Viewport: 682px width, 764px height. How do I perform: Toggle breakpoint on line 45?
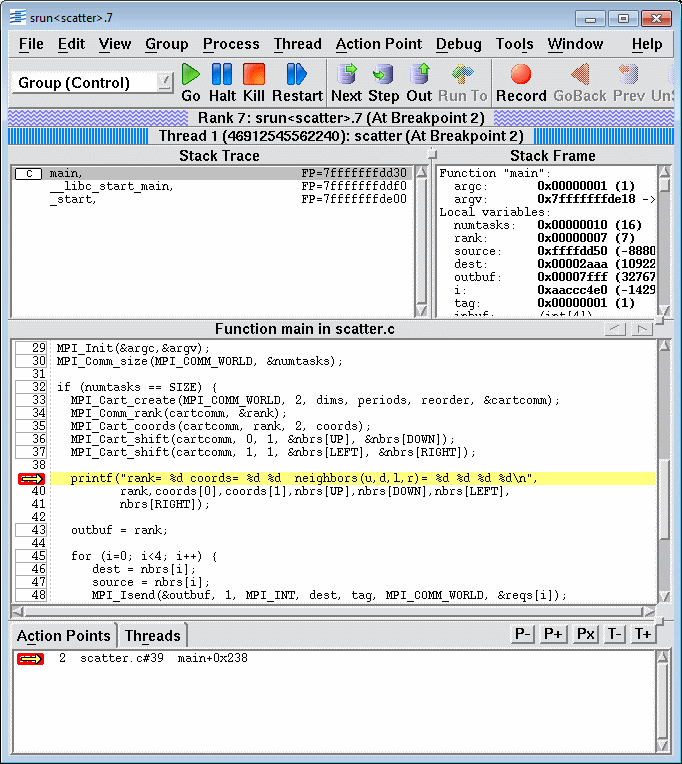(x=31, y=556)
